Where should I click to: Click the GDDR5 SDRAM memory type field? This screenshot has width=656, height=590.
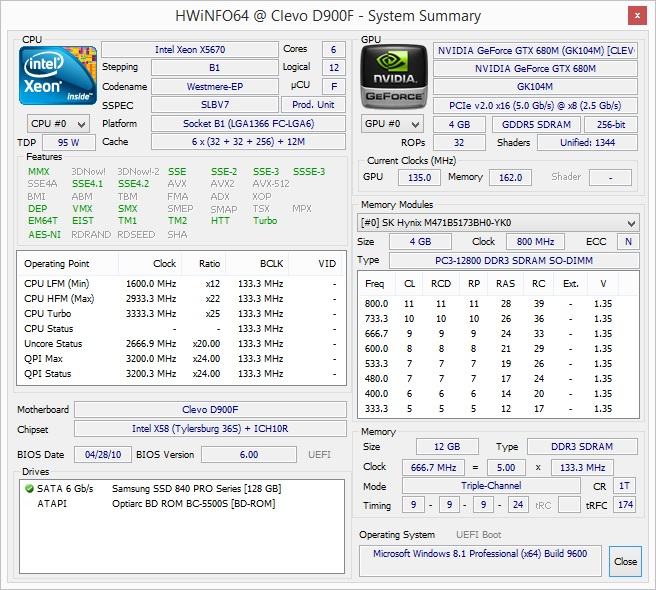pyautogui.click(x=536, y=125)
